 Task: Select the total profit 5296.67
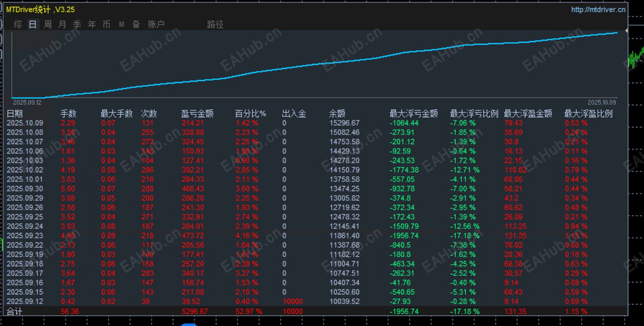[x=195, y=312]
